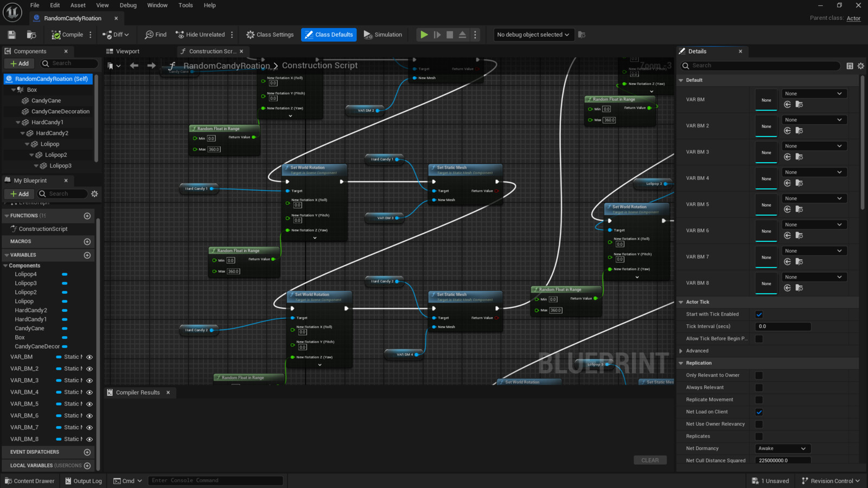Enable the Replicates checkbox

tap(759, 436)
